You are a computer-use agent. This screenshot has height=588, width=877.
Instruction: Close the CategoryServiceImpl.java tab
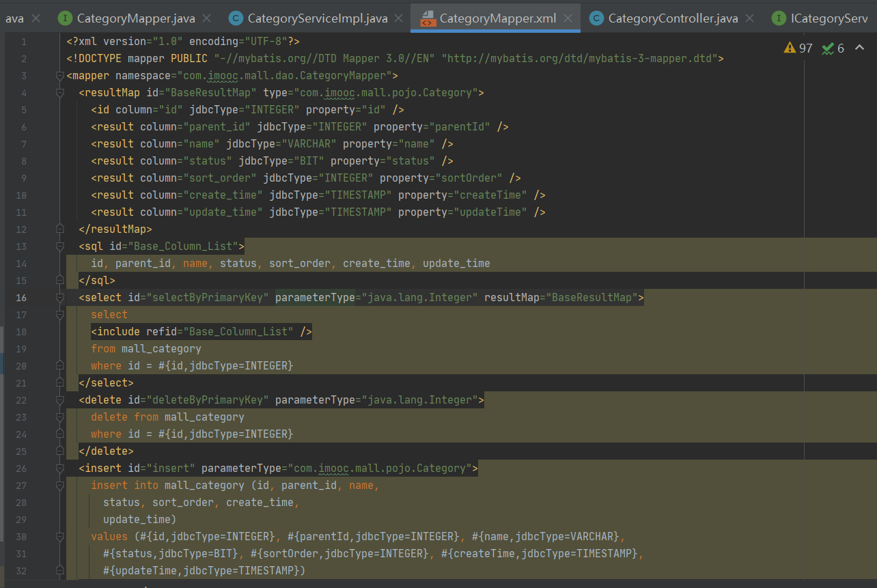[x=399, y=18]
